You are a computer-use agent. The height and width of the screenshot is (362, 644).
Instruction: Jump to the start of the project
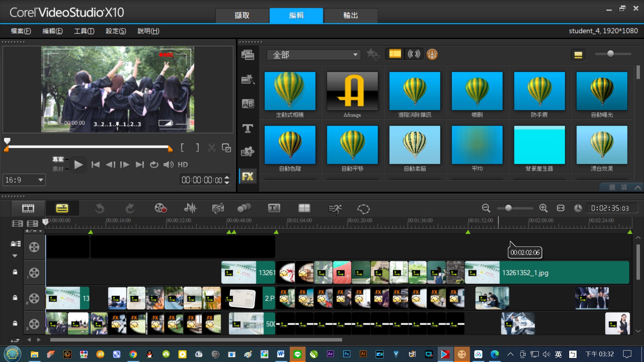coord(96,165)
